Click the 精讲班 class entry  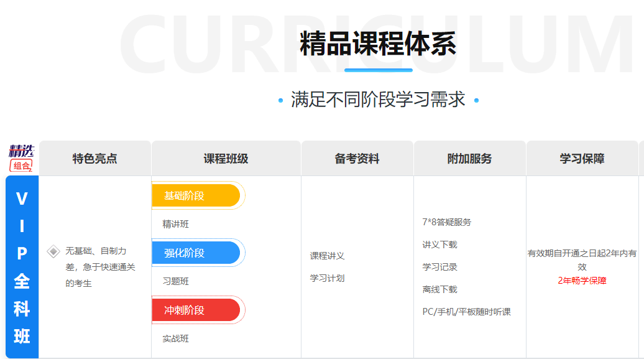click(x=176, y=224)
